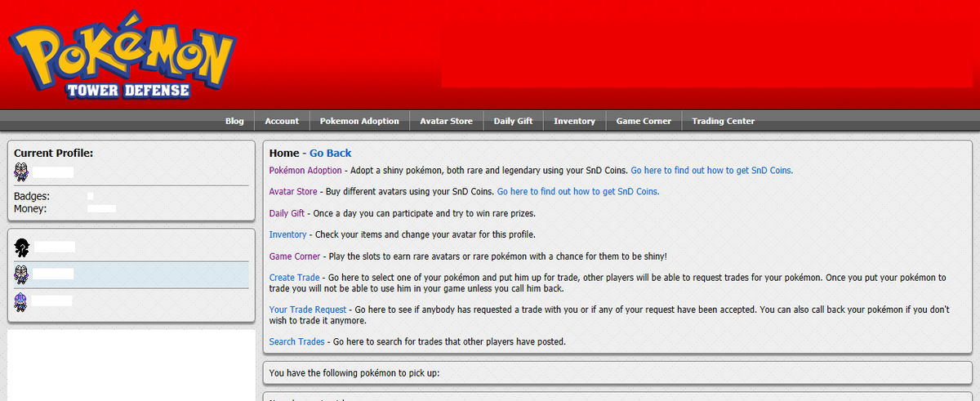Go to Pokemon Adoption in navbar
The height and width of the screenshot is (401, 980).
coord(359,121)
